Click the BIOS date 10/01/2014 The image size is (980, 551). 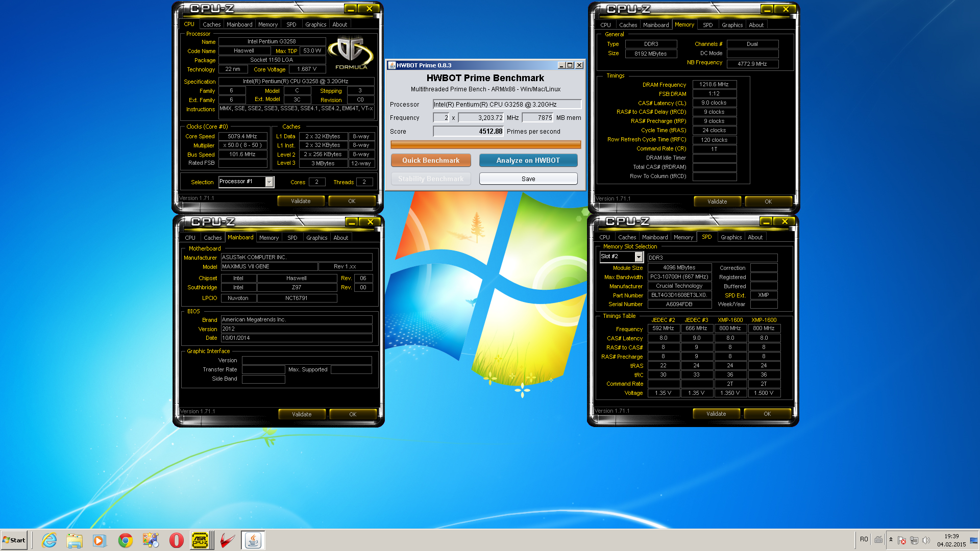[297, 338]
